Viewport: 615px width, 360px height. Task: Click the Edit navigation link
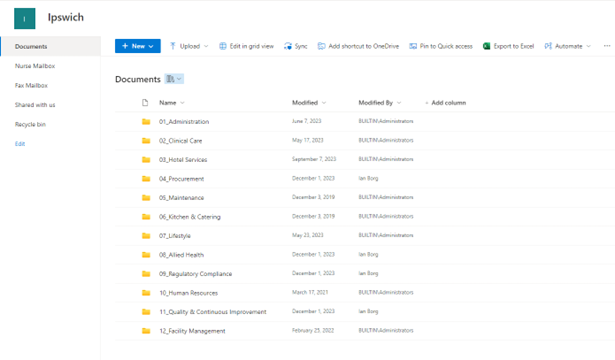pyautogui.click(x=20, y=144)
